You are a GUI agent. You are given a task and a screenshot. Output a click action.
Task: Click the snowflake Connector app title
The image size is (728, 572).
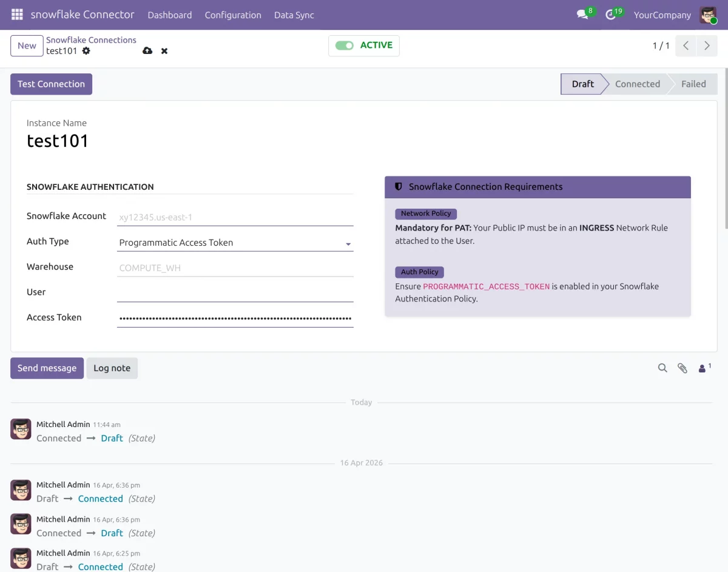tap(83, 15)
